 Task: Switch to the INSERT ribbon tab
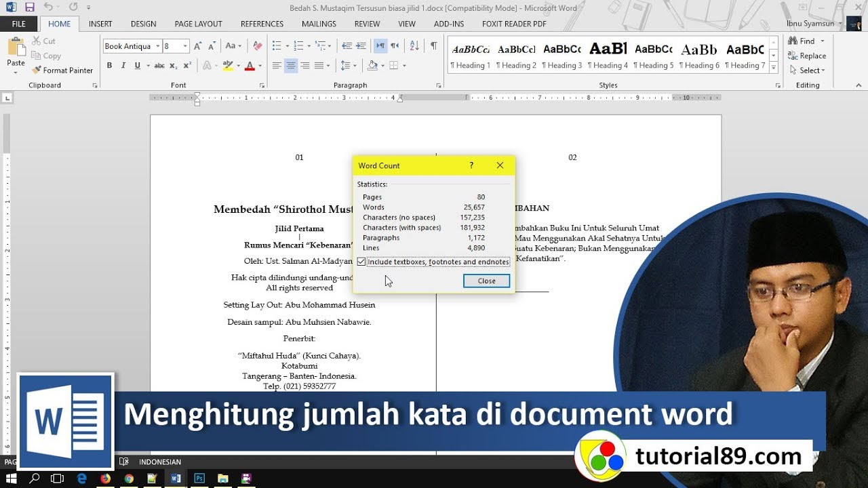pyautogui.click(x=100, y=24)
